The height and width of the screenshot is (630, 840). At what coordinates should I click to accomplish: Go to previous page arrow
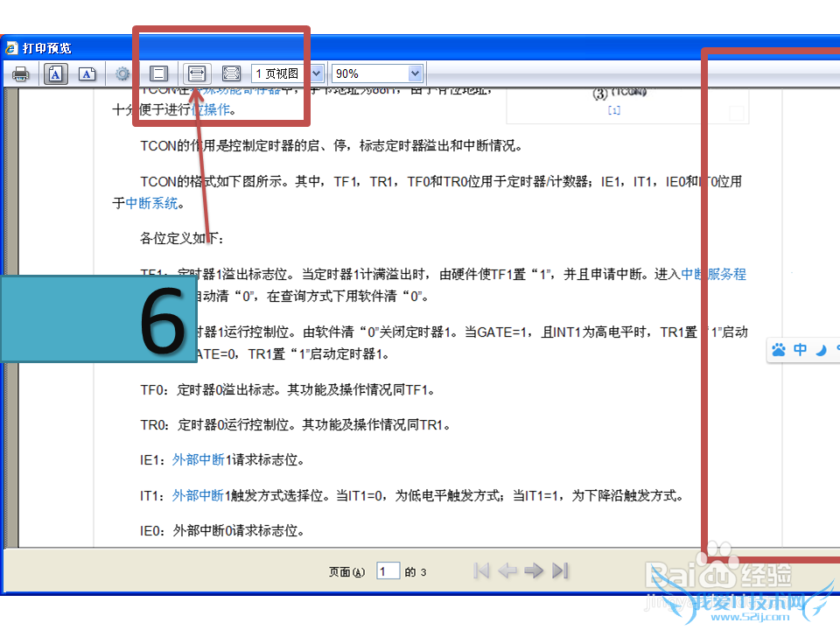point(507,570)
